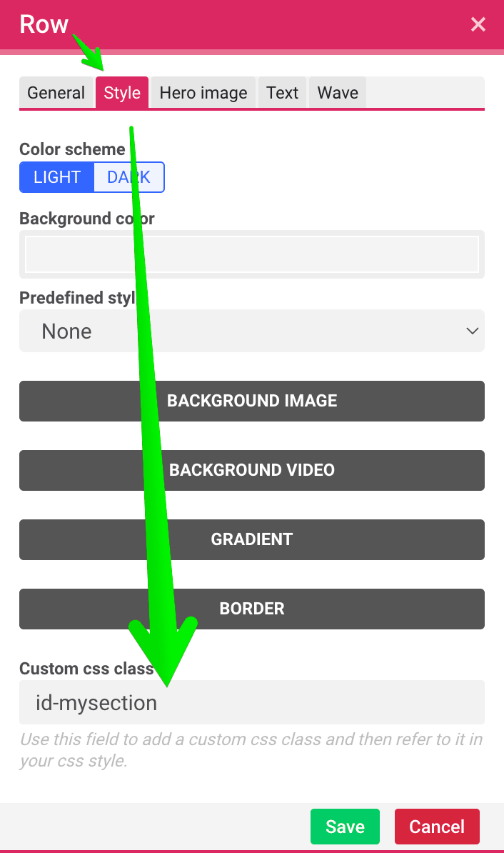Switch to the General tab
Screen dimensions: 504x853
tap(56, 92)
